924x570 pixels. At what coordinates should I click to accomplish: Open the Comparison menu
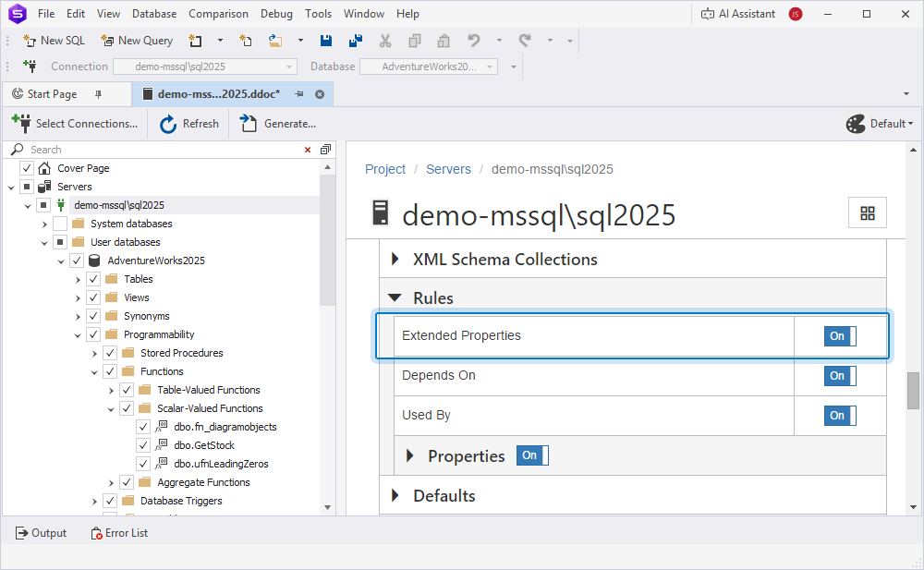[218, 14]
